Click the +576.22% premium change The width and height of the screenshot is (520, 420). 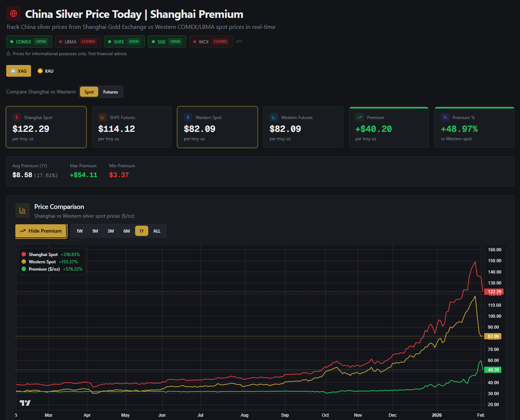click(73, 269)
